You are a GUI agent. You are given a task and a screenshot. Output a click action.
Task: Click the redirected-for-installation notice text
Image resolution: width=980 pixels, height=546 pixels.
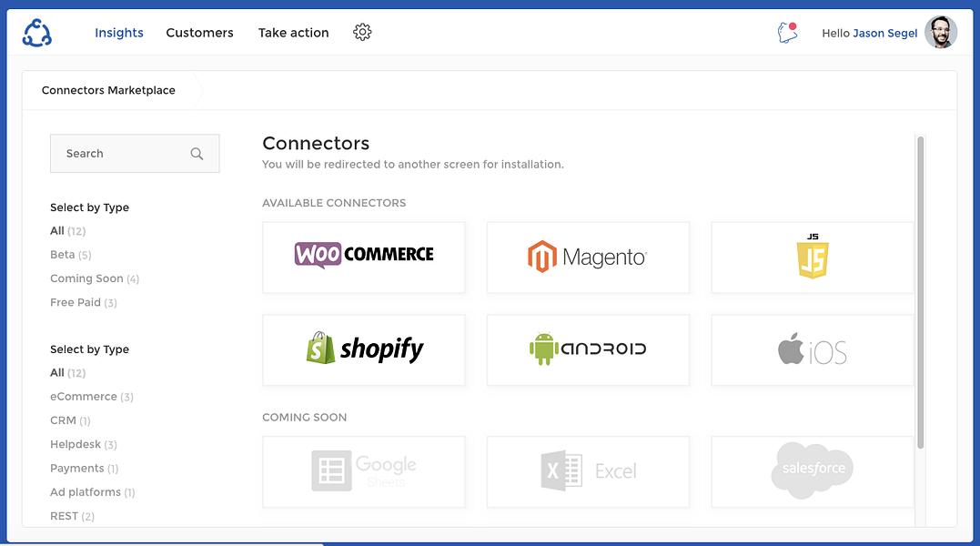click(412, 165)
